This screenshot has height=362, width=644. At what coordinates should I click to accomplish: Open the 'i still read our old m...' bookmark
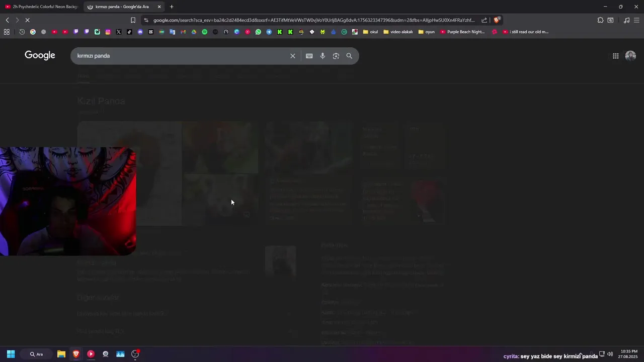[x=526, y=32]
